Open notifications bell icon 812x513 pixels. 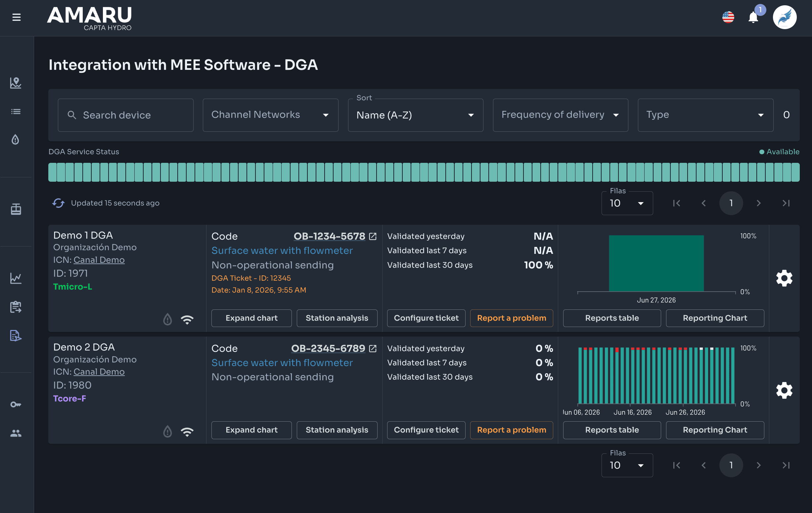pos(753,17)
